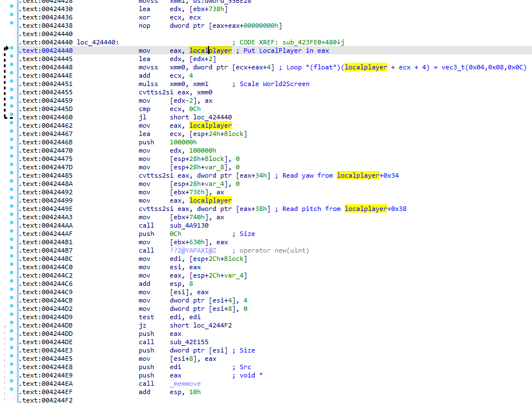Click the '; void *' comment
The image size is (532, 403).
tap(247, 375)
